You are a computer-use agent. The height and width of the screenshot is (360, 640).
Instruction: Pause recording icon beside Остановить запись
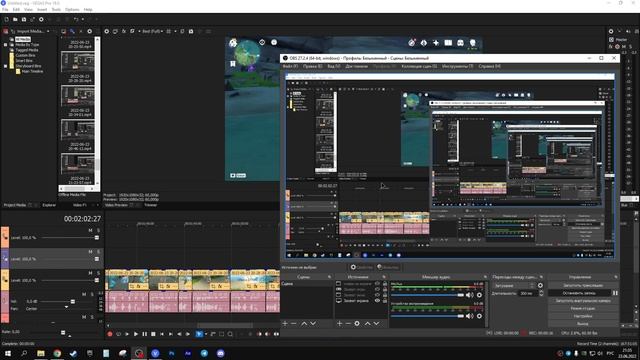pos(615,293)
